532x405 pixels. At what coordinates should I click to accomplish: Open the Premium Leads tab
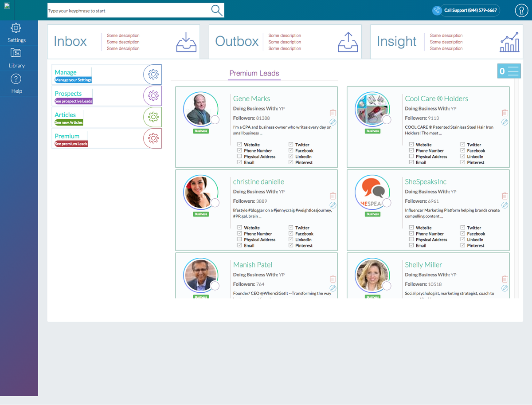click(254, 73)
